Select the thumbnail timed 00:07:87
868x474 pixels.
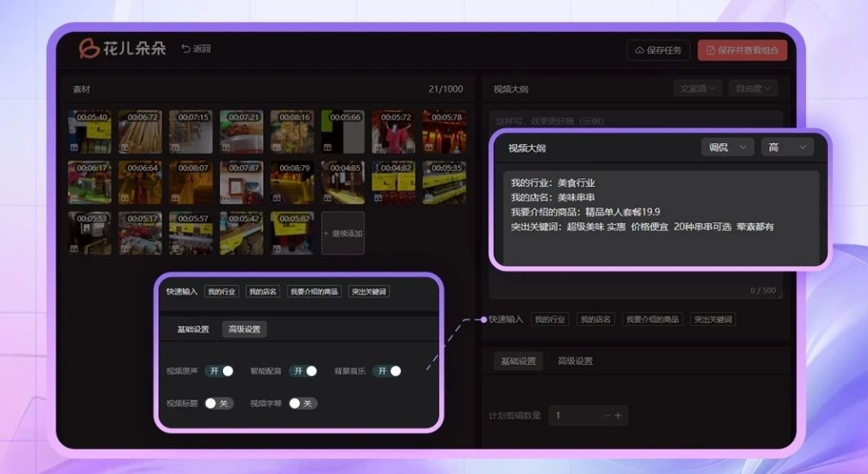[242, 182]
